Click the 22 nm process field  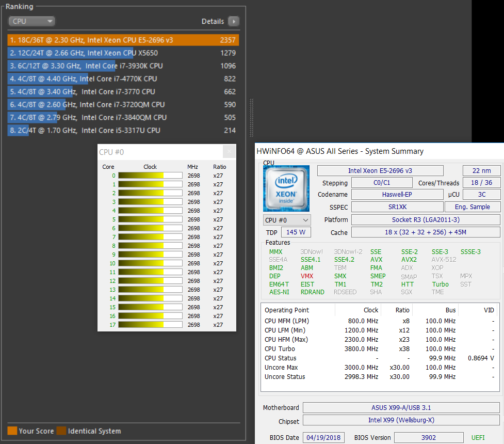[481, 170]
